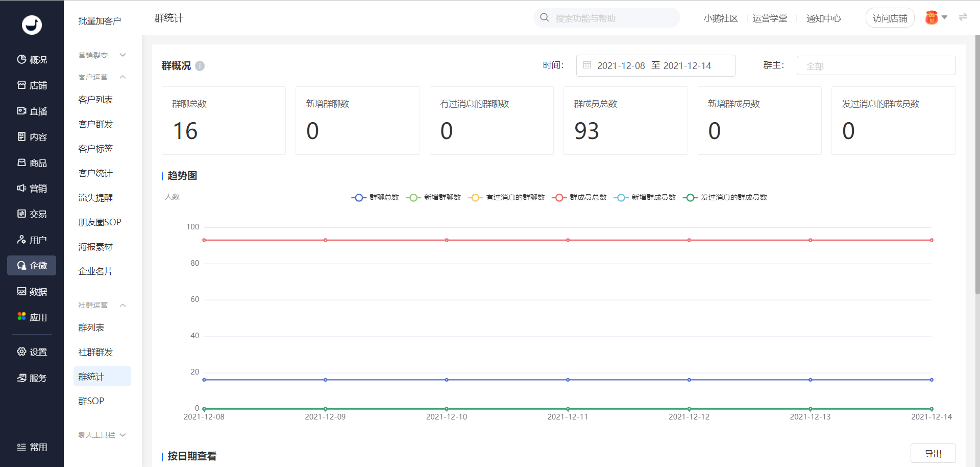Image resolution: width=980 pixels, height=467 pixels.
Task: Click the 导出 export button
Action: click(933, 454)
